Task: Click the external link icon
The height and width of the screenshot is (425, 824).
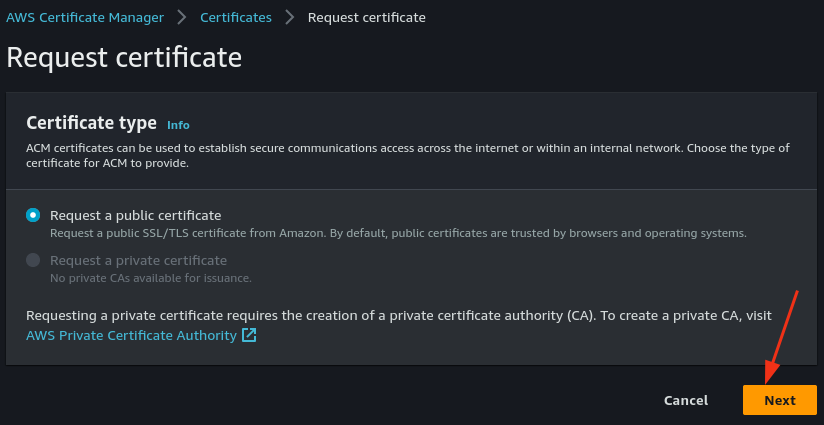Action: pyautogui.click(x=249, y=335)
